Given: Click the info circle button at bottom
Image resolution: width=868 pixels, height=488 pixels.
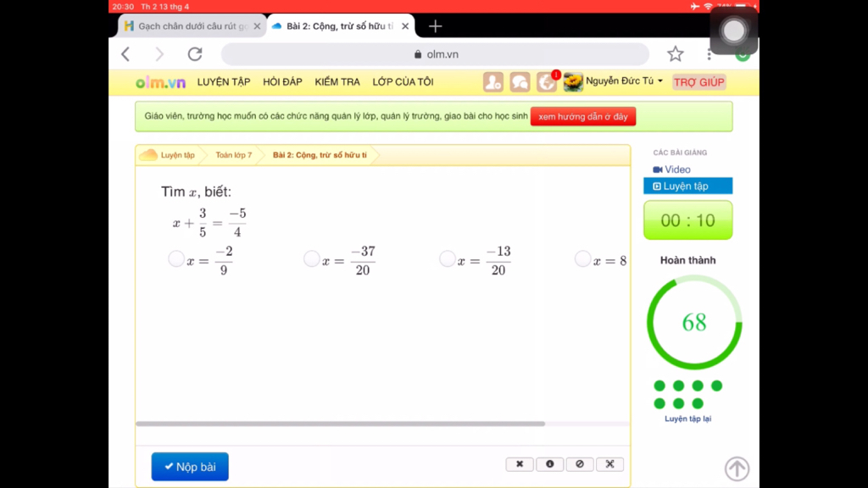Looking at the screenshot, I should coord(549,464).
